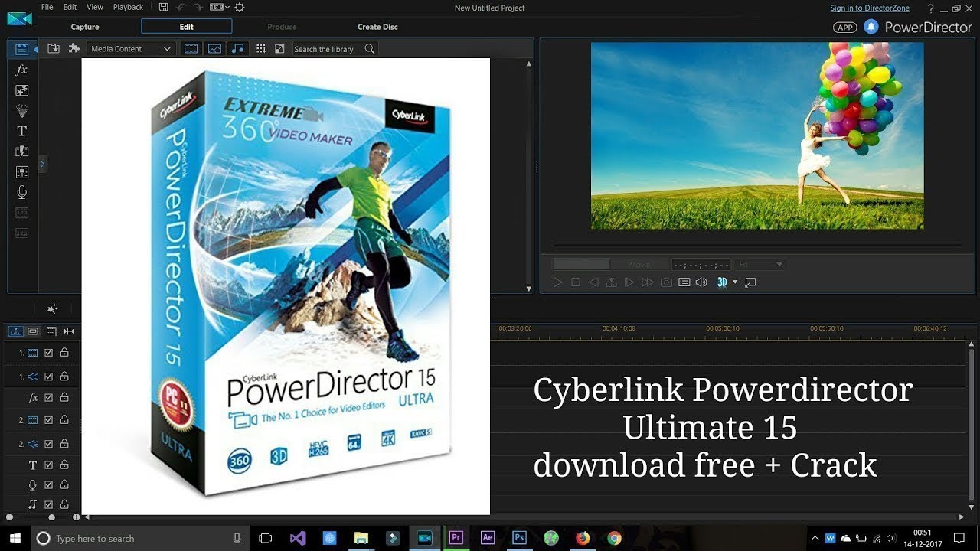
Task: Open library menu grid icon
Action: pyautogui.click(x=261, y=48)
